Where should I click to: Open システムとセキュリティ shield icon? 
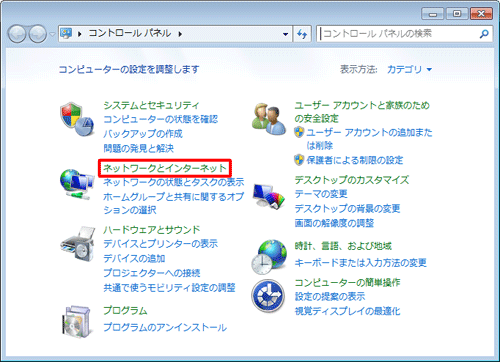click(77, 119)
